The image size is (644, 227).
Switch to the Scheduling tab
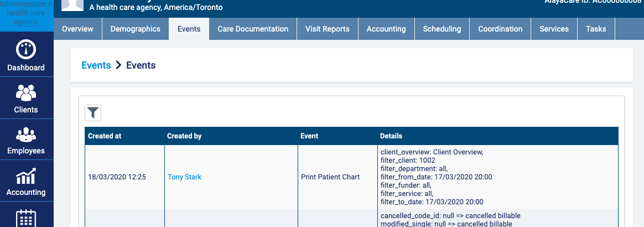[x=442, y=29]
